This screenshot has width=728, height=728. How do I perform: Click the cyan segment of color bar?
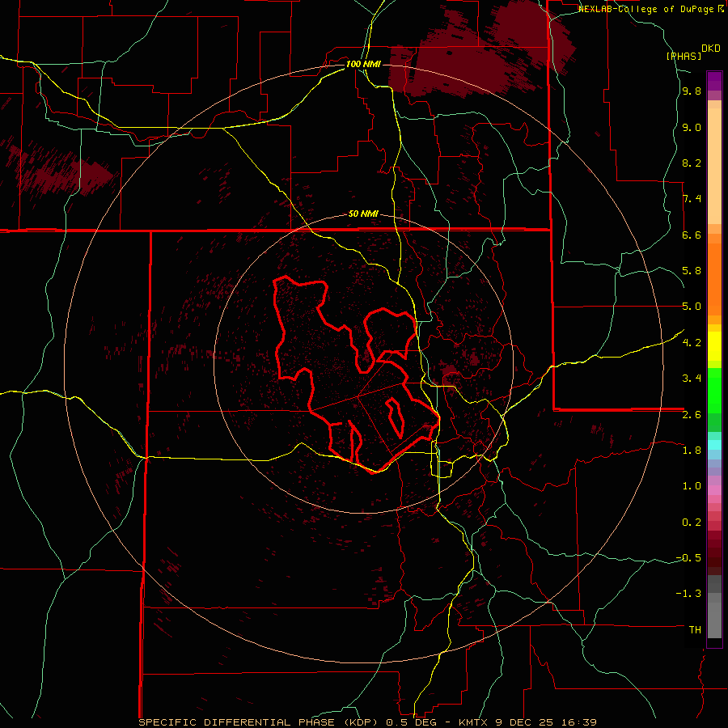(714, 445)
